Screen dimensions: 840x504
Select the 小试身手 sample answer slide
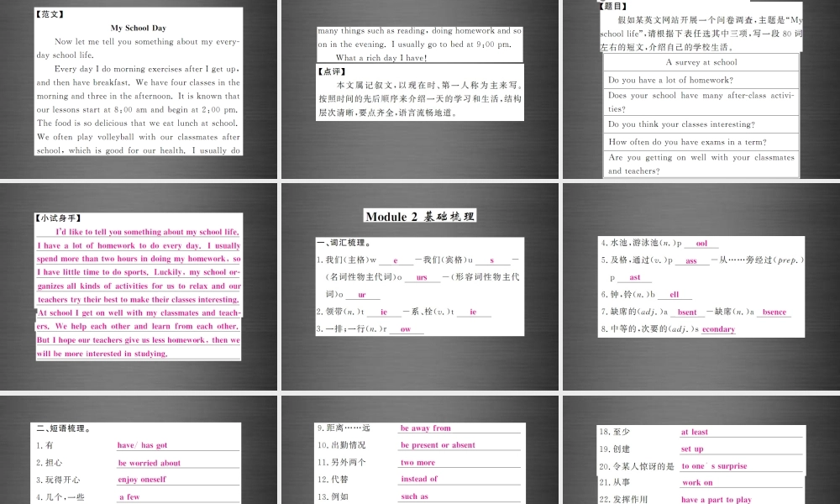pyautogui.click(x=139, y=286)
